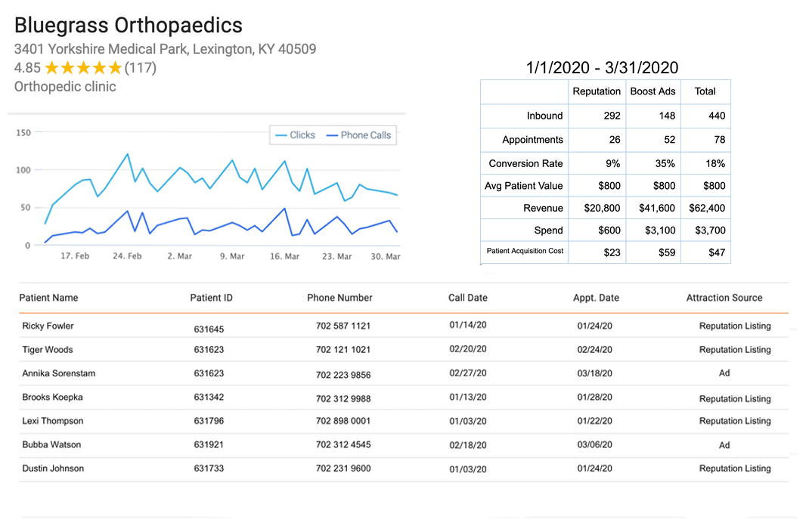Click phone number 702 898 0001
The height and width of the screenshot is (532, 809).
click(x=343, y=421)
